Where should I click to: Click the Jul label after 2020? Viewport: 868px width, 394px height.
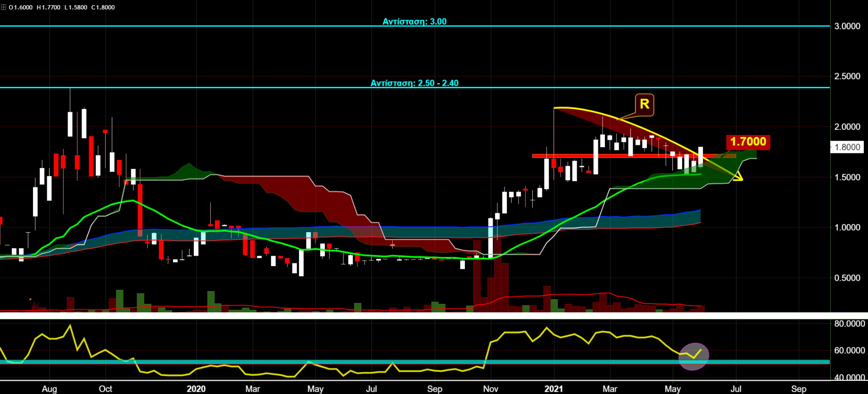(372, 389)
